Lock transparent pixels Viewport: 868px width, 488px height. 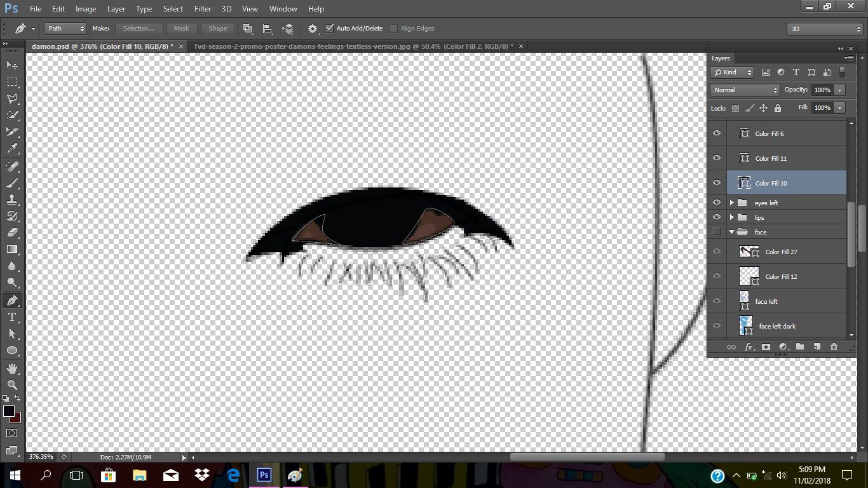pyautogui.click(x=735, y=108)
